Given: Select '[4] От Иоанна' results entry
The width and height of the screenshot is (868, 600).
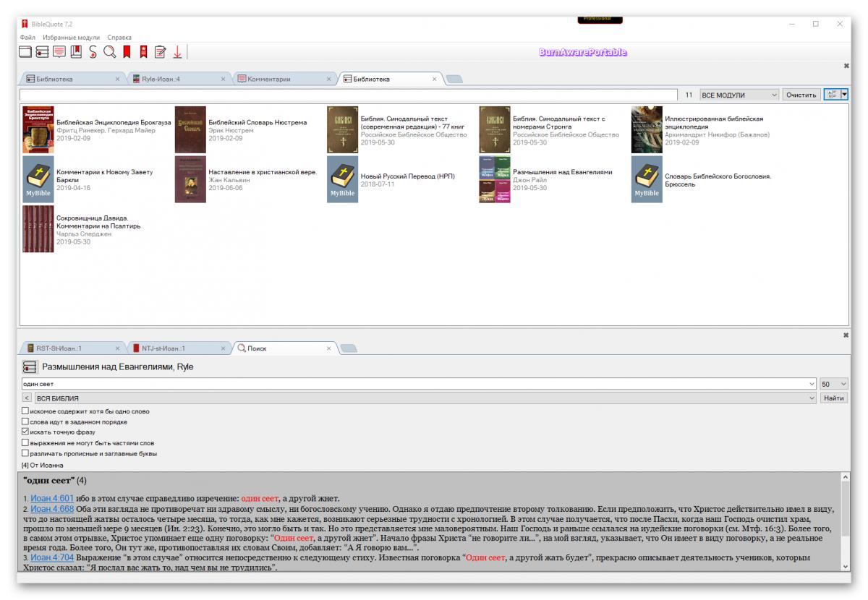Looking at the screenshot, I should tap(43, 465).
